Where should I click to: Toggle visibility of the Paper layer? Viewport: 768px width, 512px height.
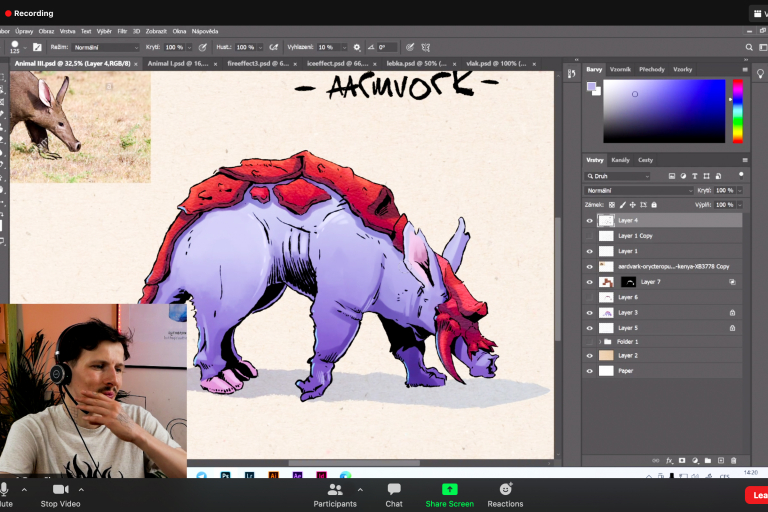tap(589, 371)
